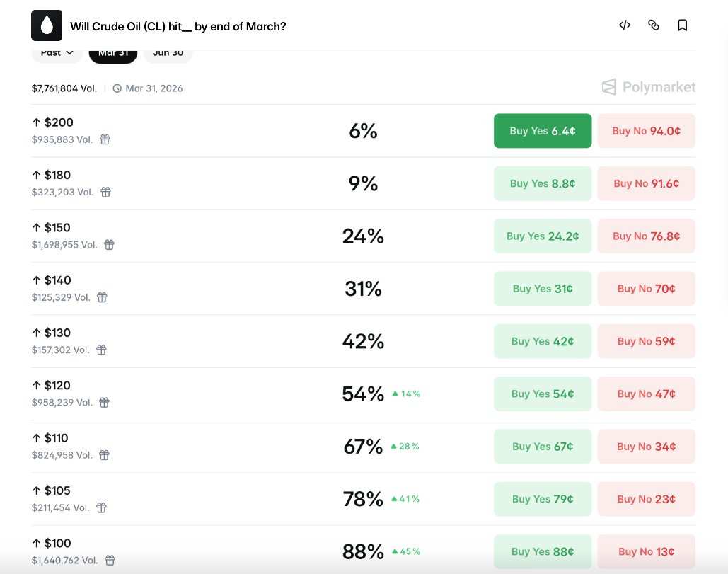Image resolution: width=728 pixels, height=574 pixels.
Task: Click the embed code icon
Action: (x=625, y=25)
